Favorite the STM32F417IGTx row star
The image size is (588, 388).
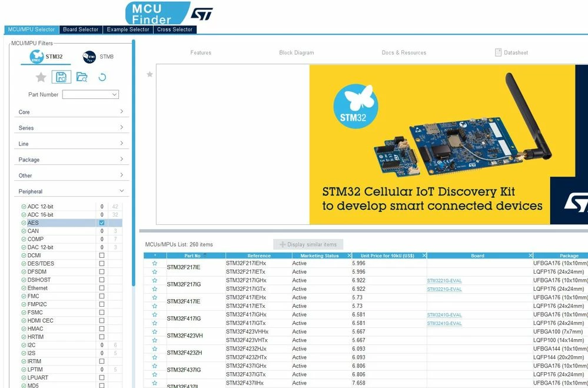(154, 323)
